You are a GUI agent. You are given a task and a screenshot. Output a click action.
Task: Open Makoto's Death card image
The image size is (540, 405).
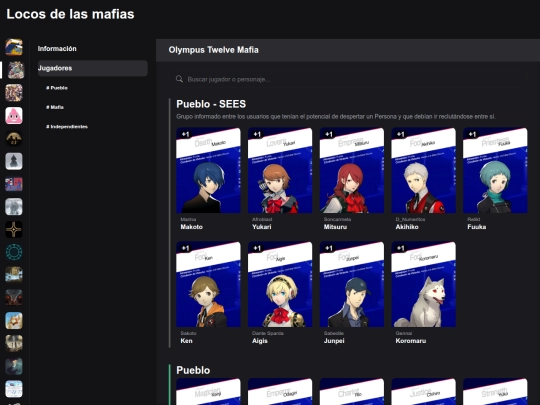tap(208, 170)
